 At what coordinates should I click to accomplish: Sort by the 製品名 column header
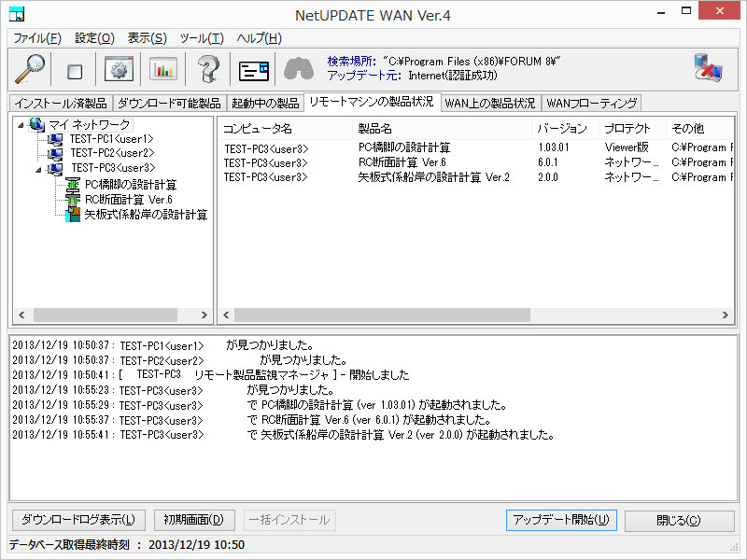442,129
